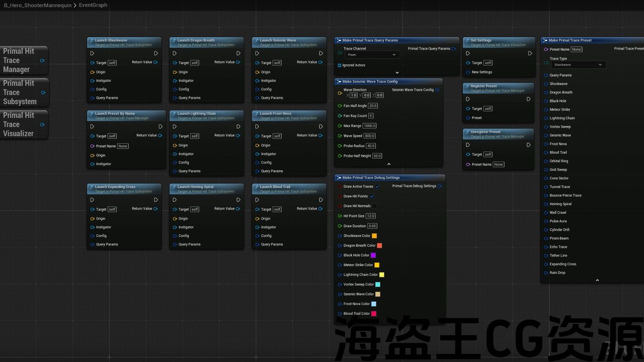Click Return Value pin on Launch Dragon Breath

pyautogui.click(x=238, y=62)
